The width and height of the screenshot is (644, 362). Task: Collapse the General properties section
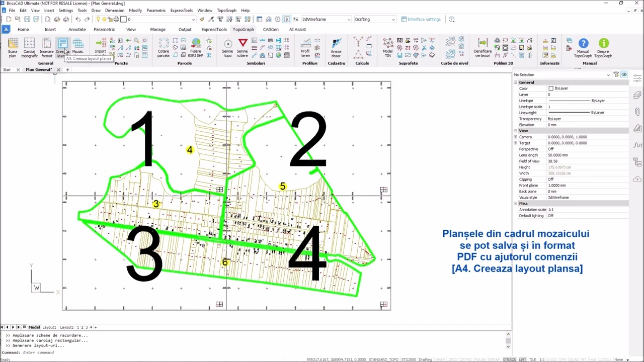coord(515,82)
